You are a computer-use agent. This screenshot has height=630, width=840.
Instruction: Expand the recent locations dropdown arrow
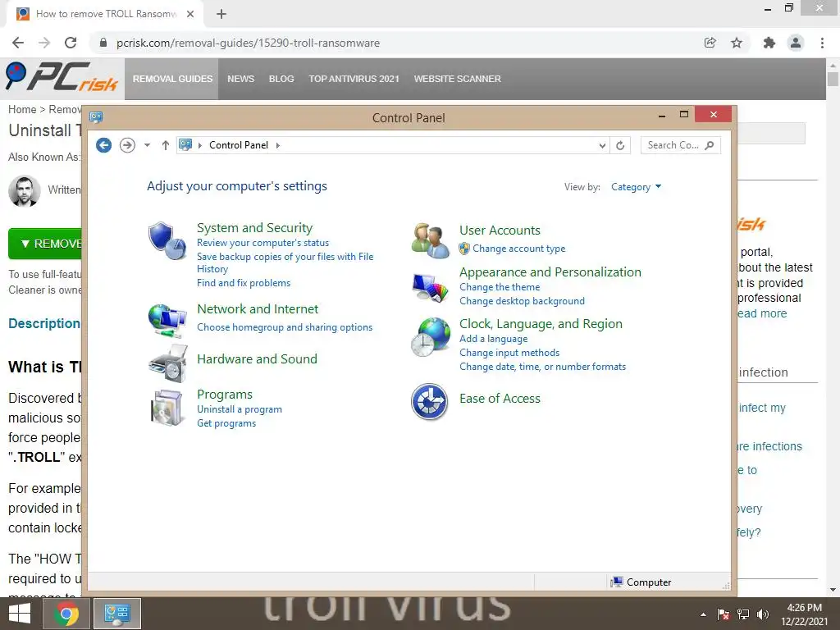(147, 145)
